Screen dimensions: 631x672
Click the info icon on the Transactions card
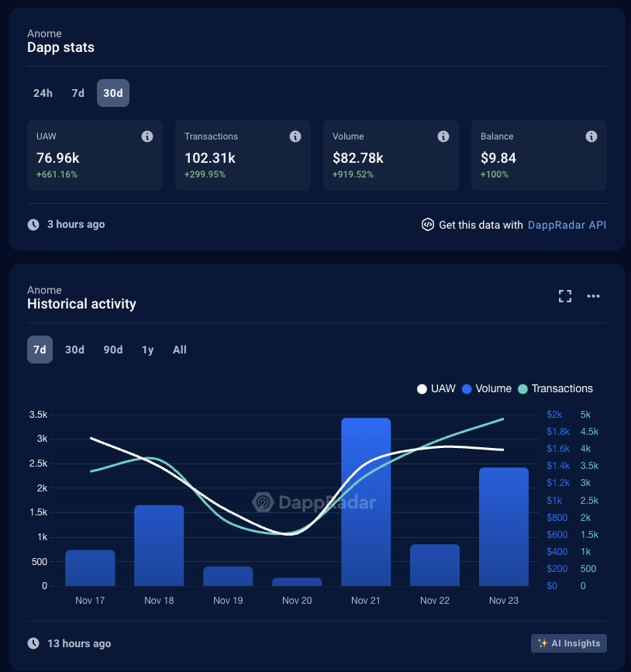coord(295,136)
